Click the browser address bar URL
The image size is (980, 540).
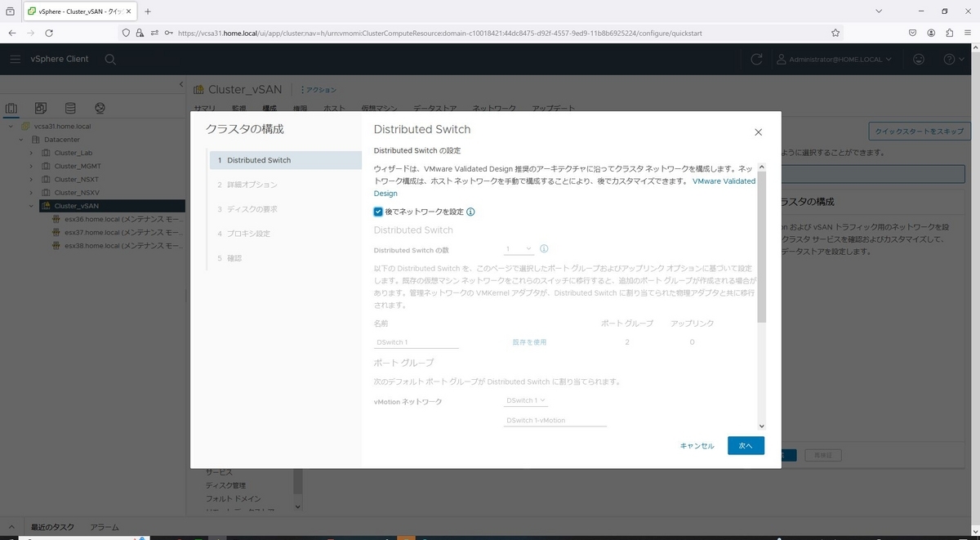pos(439,33)
